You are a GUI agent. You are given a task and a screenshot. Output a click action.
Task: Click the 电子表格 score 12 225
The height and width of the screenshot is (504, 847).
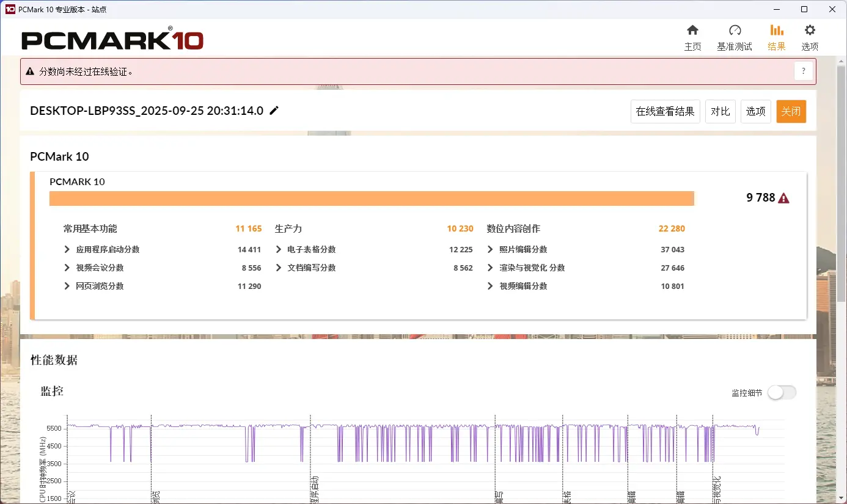point(461,250)
